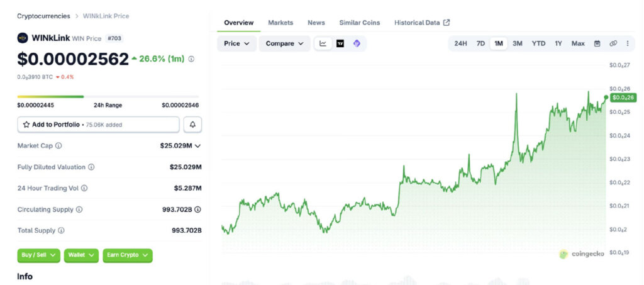Open the Overview tab
The height and width of the screenshot is (285, 644).
pos(238,23)
